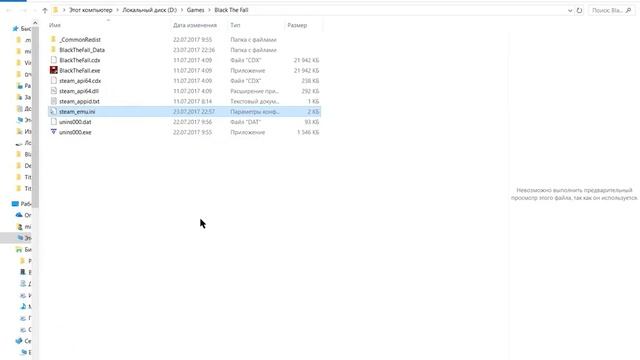Image resolution: width=640 pixels, height=360 pixels.
Task: Click the folder icon in the address bar
Action: [56, 10]
